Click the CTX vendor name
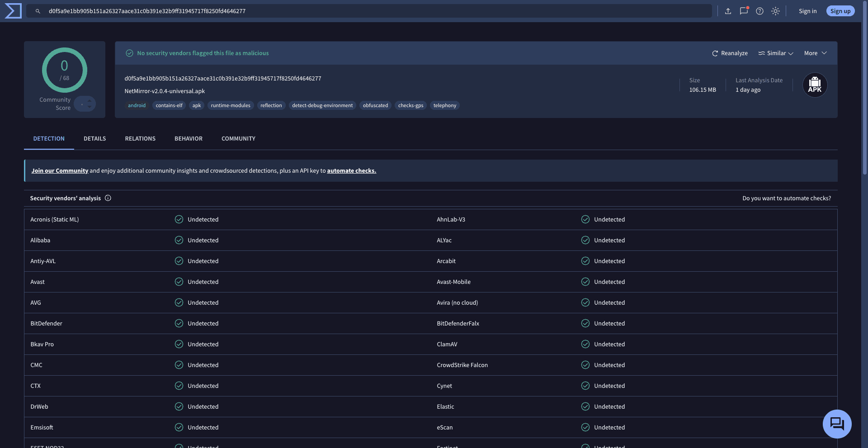 36,386
